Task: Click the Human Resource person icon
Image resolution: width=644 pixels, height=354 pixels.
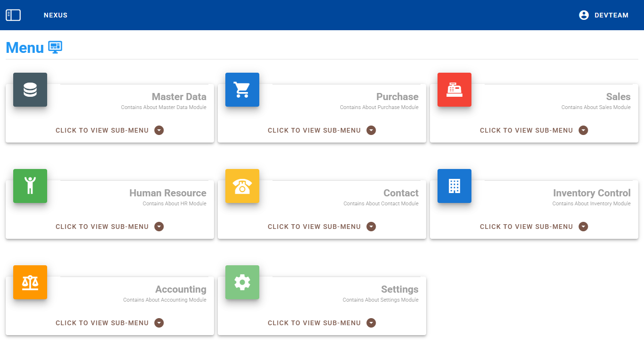Action: point(30,186)
